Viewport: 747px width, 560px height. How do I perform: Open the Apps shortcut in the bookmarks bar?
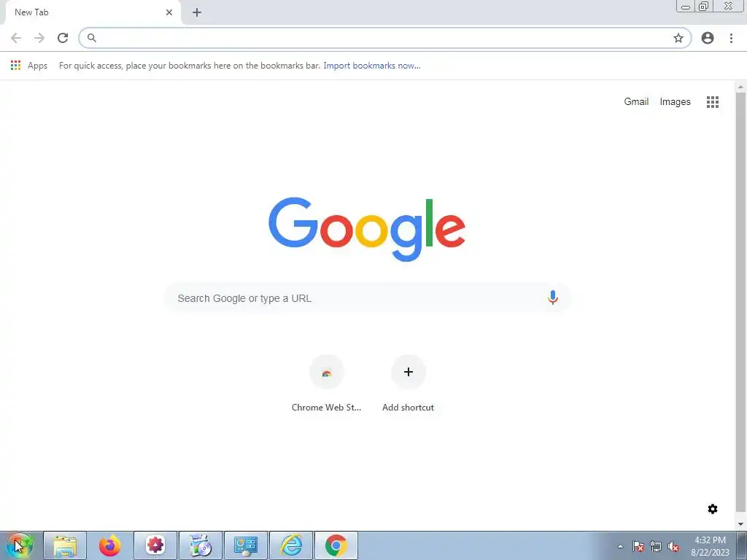click(29, 66)
